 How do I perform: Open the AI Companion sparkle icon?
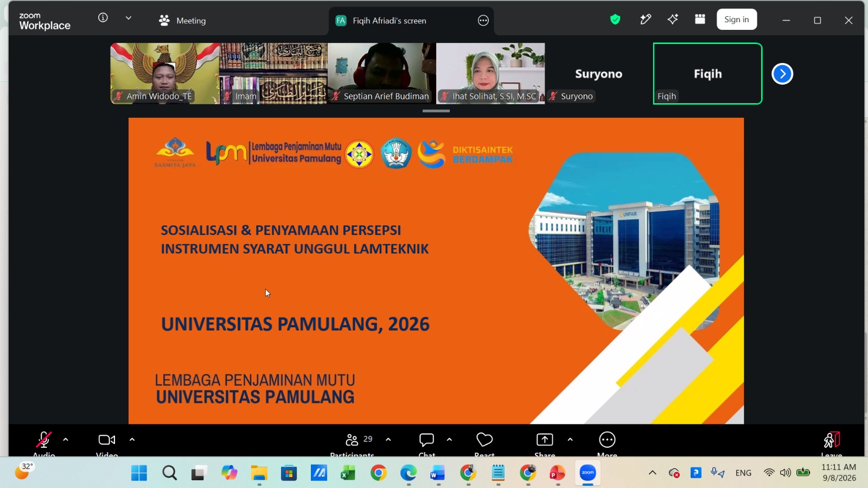click(x=673, y=20)
